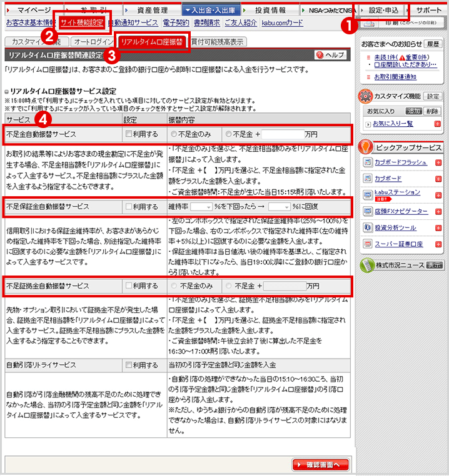This screenshot has height=476, width=449.
Task: Click the 削除 button for お気に入り
Action: 431,111
